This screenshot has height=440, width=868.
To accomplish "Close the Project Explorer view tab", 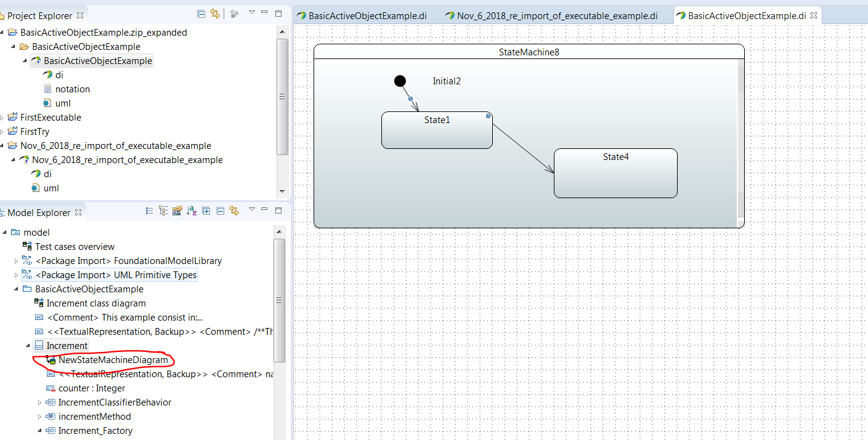I will point(79,15).
